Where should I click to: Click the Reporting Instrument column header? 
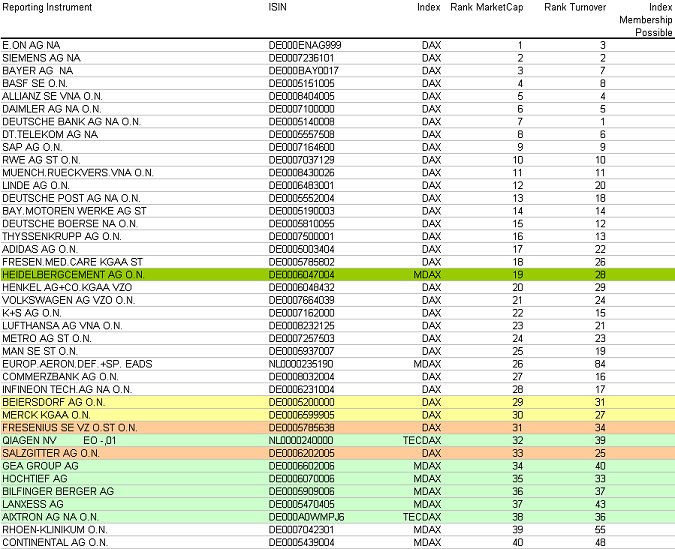(47, 7)
